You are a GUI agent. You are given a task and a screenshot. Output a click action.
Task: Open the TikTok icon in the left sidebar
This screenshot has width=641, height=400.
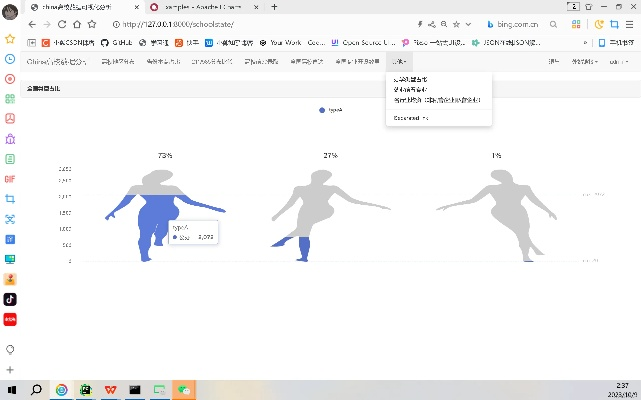click(10, 298)
